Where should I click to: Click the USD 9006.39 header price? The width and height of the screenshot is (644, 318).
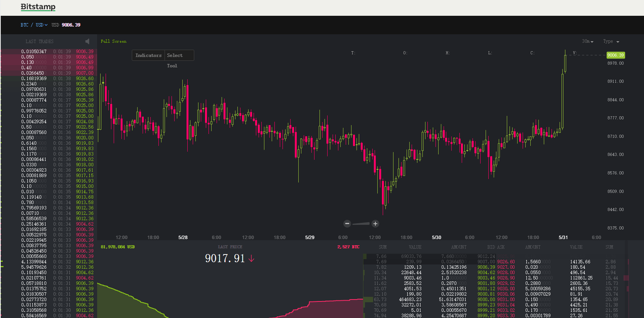[66, 25]
